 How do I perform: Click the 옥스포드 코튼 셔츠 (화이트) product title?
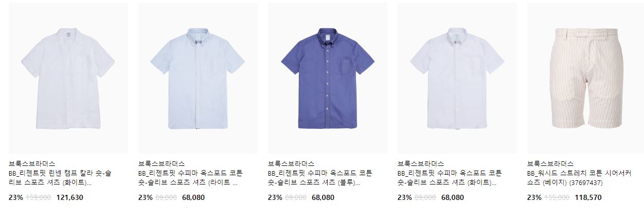click(x=450, y=178)
